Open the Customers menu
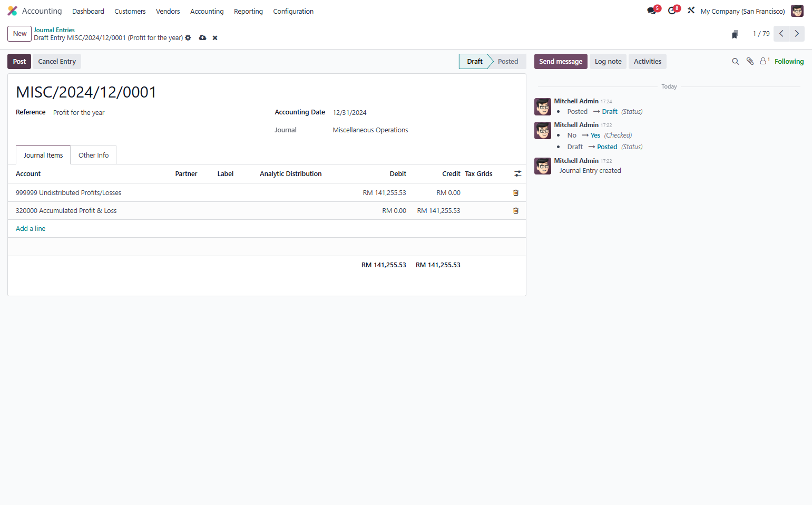Viewport: 812px width, 505px height. tap(130, 11)
